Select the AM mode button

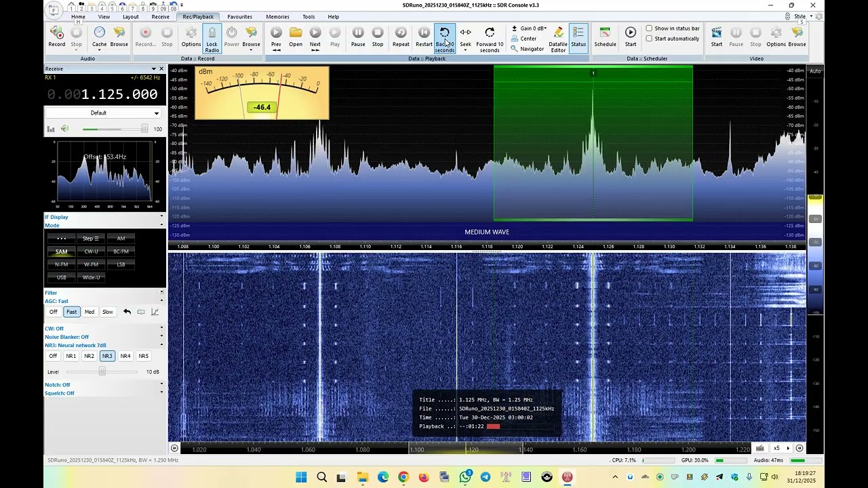point(121,239)
